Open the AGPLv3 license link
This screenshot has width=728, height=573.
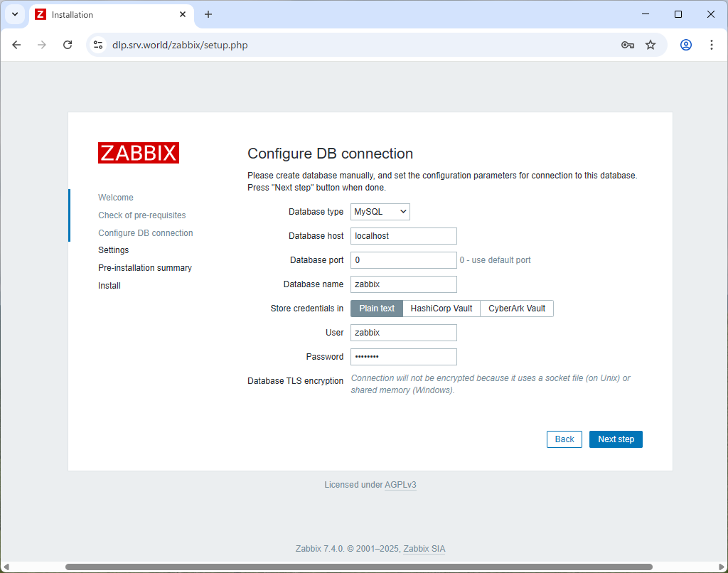400,484
